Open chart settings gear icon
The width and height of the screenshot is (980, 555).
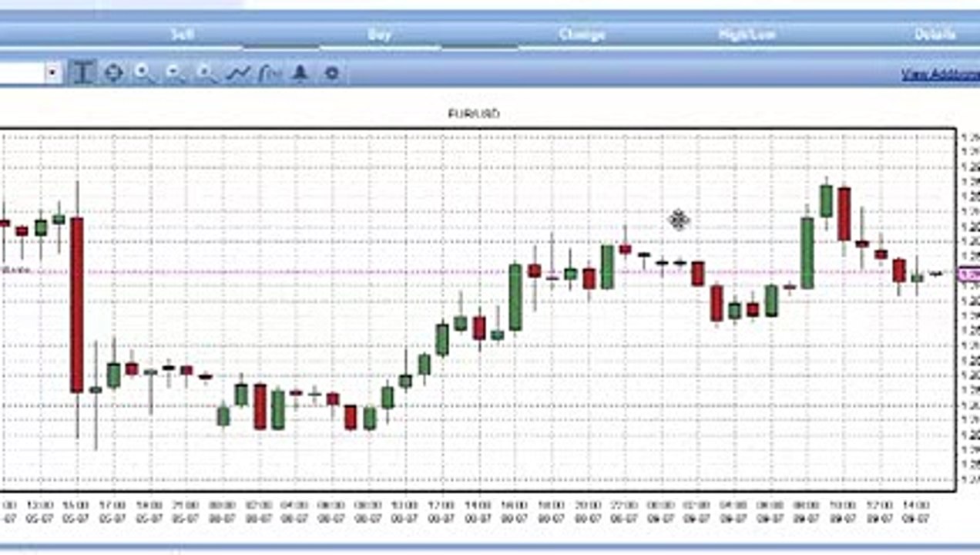(x=332, y=73)
